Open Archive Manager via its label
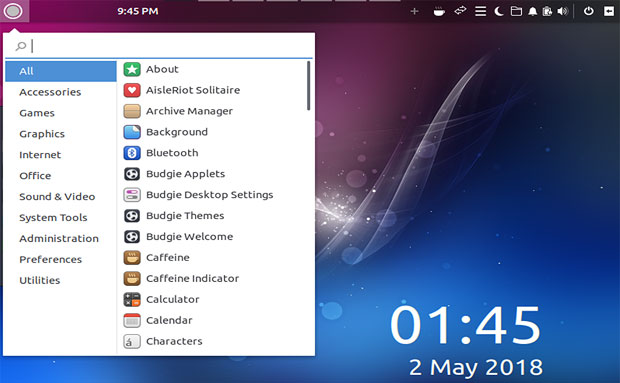 coord(189,111)
